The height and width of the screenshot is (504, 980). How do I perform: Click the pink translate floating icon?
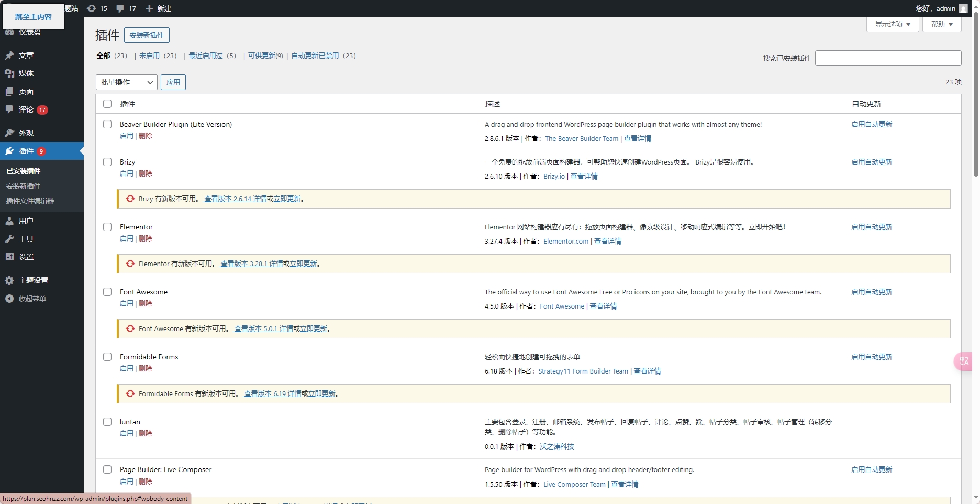click(x=964, y=361)
